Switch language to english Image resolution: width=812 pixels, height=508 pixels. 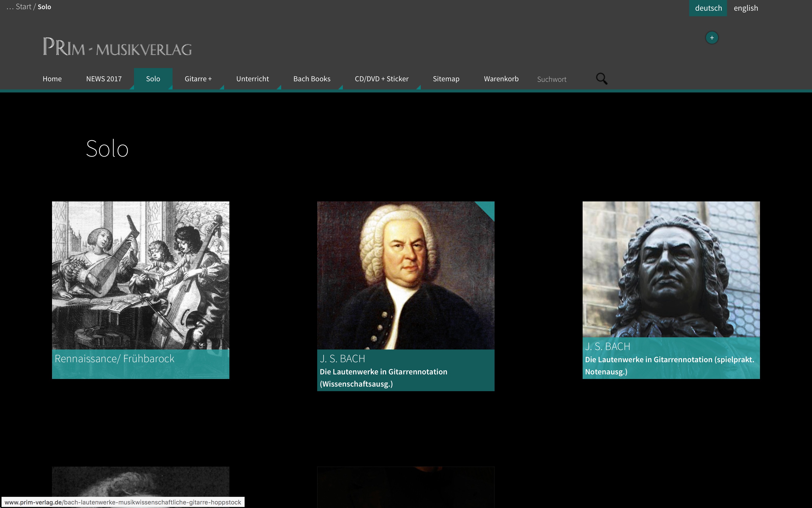pyautogui.click(x=746, y=8)
